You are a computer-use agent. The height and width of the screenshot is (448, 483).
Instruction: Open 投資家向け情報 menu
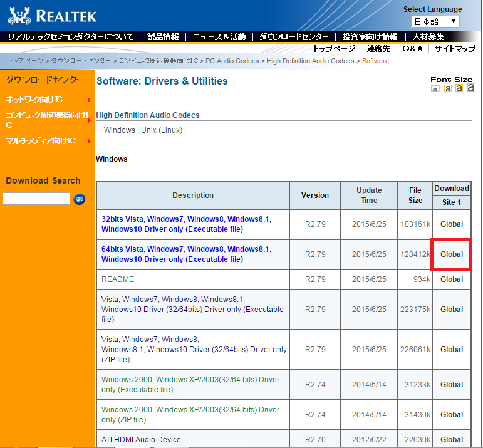pos(370,37)
